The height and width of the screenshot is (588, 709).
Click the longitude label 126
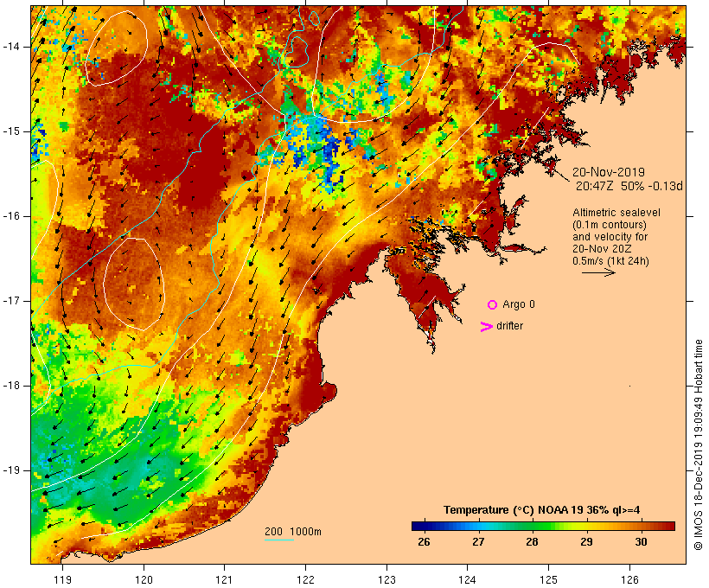click(x=629, y=579)
